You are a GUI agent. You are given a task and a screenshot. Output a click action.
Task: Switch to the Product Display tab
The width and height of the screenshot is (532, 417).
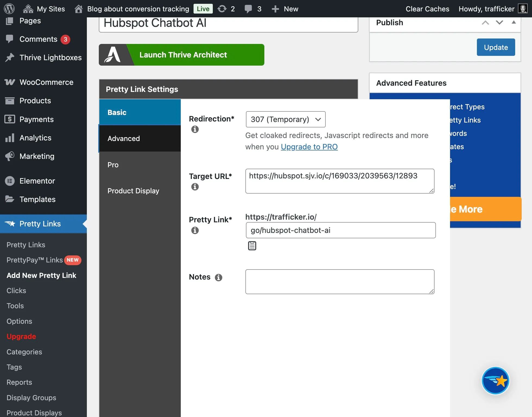[x=140, y=191]
